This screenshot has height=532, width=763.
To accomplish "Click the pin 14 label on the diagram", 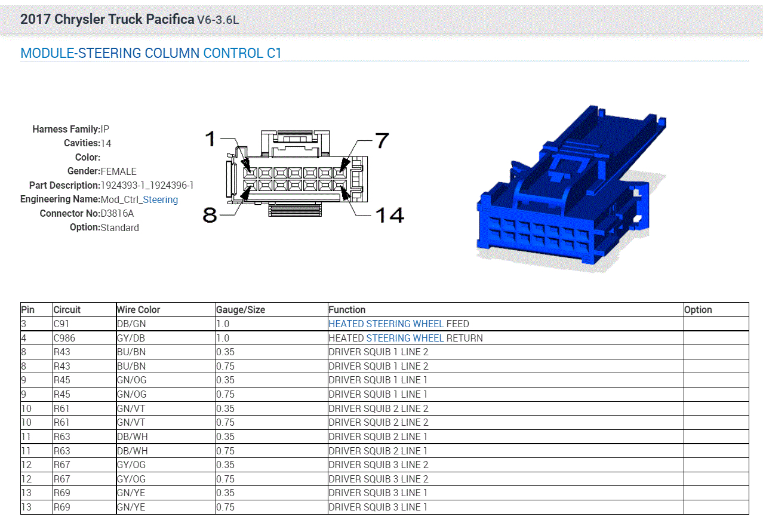I will coord(389,215).
